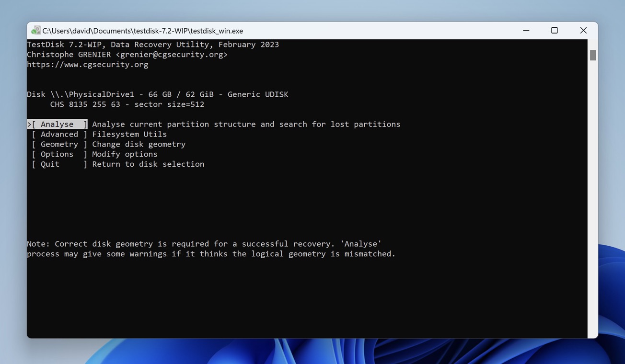
Task: Click the 'TestDisk 7.2-WIP' header line
Action: pyautogui.click(x=153, y=45)
